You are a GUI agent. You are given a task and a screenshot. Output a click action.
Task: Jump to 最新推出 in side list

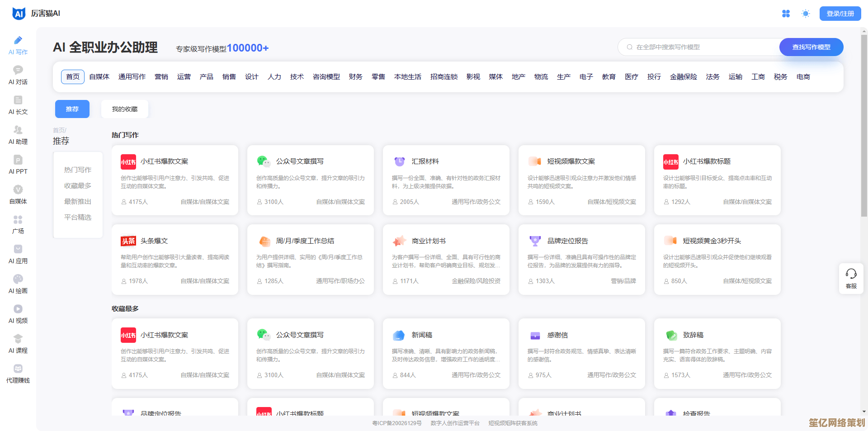click(x=78, y=202)
